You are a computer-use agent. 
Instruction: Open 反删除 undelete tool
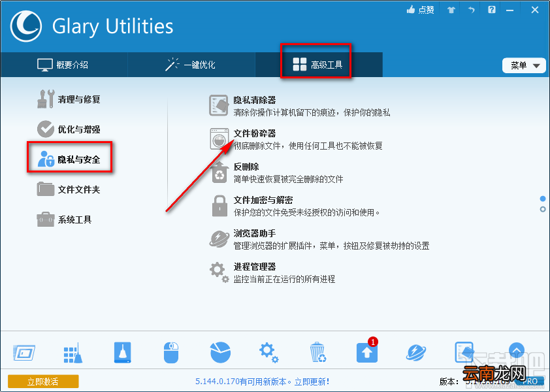(246, 167)
